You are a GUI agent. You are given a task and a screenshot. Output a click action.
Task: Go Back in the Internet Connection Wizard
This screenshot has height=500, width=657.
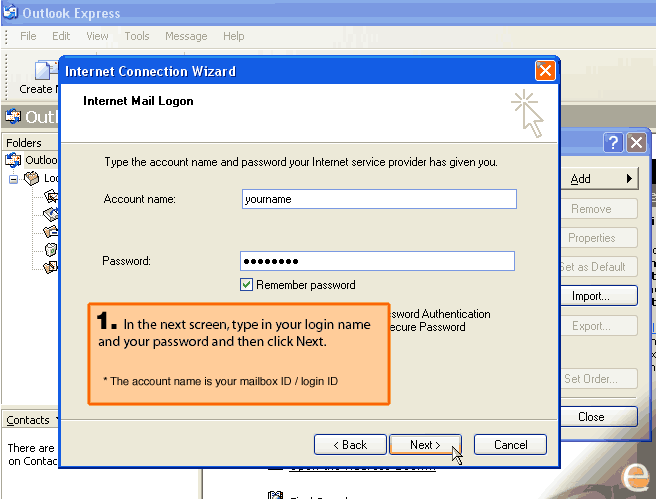350,445
